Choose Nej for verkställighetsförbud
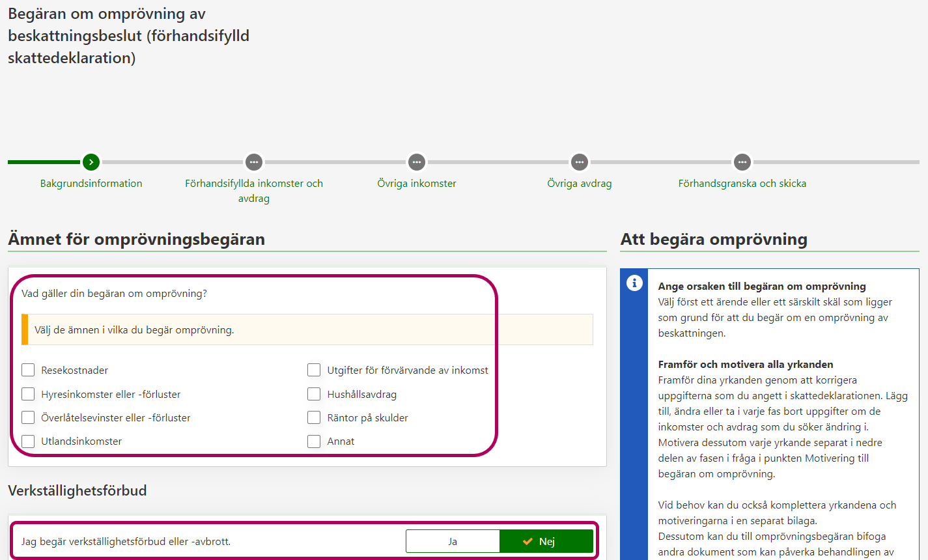Viewport: 928px width, 560px height. coord(546,541)
